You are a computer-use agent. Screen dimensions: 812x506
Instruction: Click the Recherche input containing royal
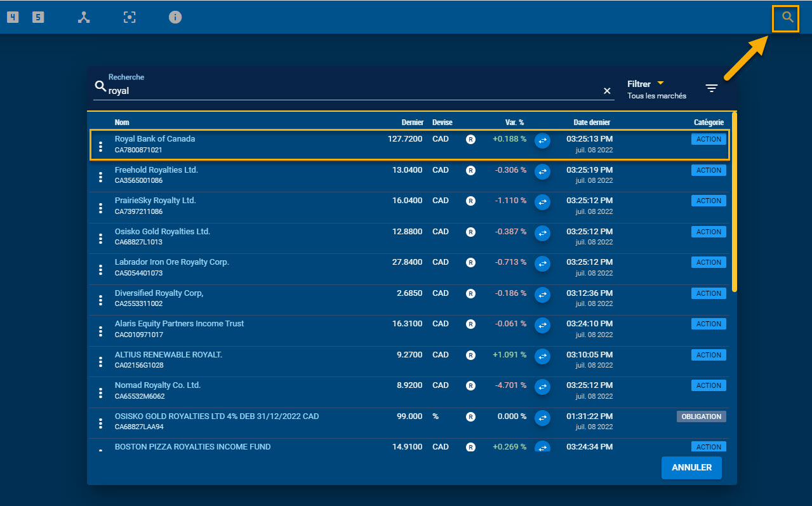[349, 91]
